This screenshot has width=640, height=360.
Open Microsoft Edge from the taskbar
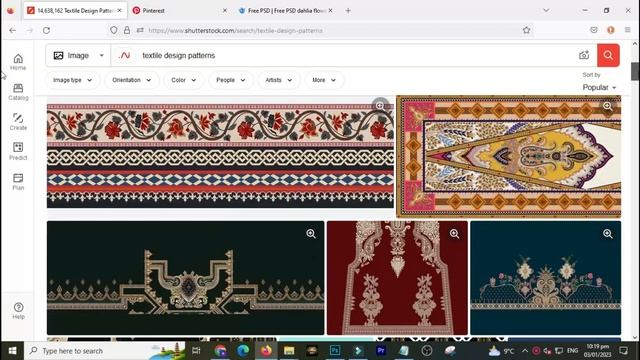tap(243, 351)
